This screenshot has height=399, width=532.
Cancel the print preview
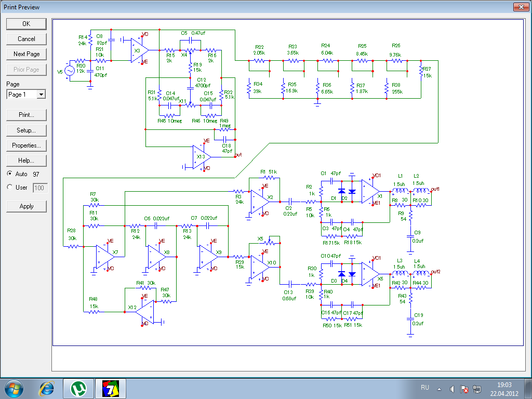26,39
